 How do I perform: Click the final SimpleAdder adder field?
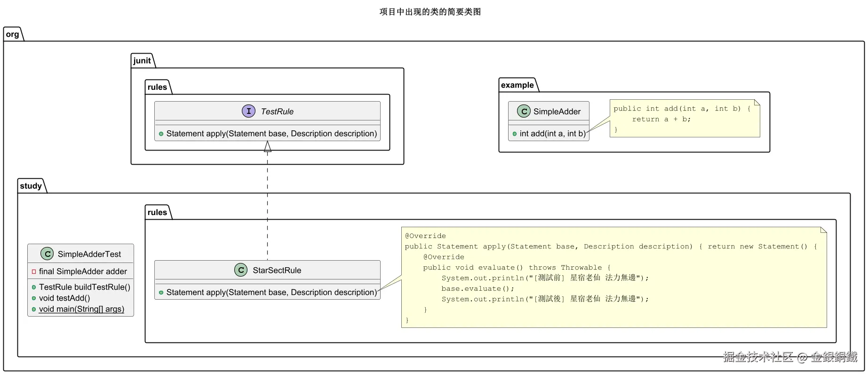[x=83, y=271]
